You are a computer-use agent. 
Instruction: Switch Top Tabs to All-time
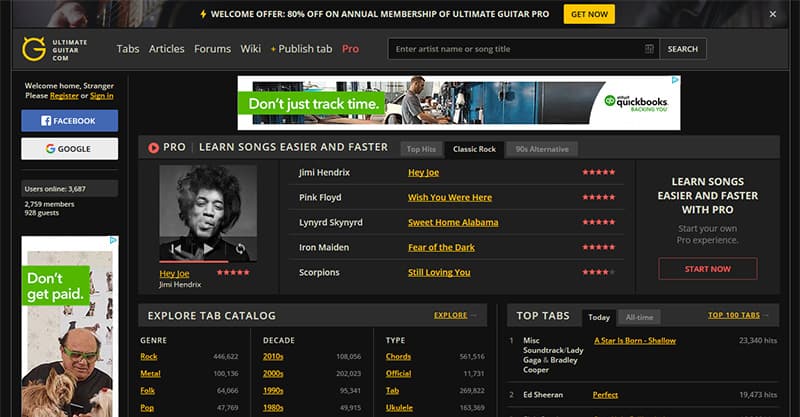639,317
